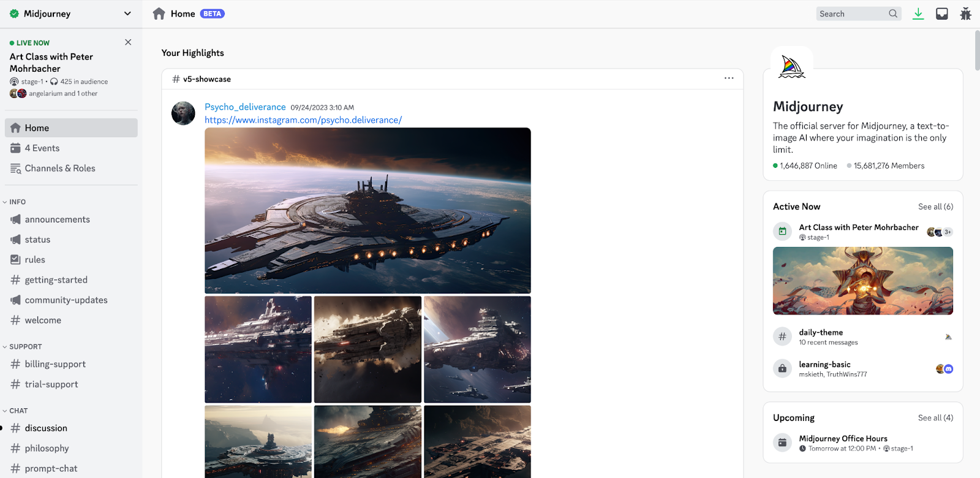Open Channels & Roles
Screen dimensions: 980x478
click(x=71, y=168)
